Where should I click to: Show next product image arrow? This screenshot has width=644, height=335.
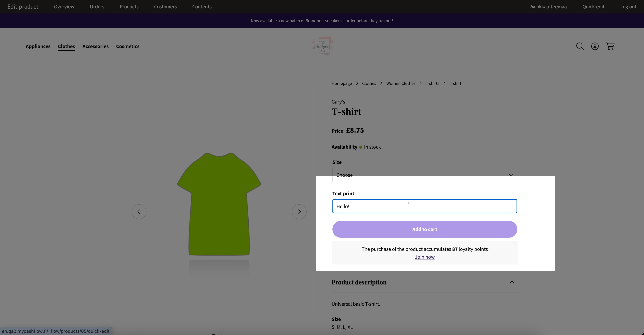click(299, 212)
